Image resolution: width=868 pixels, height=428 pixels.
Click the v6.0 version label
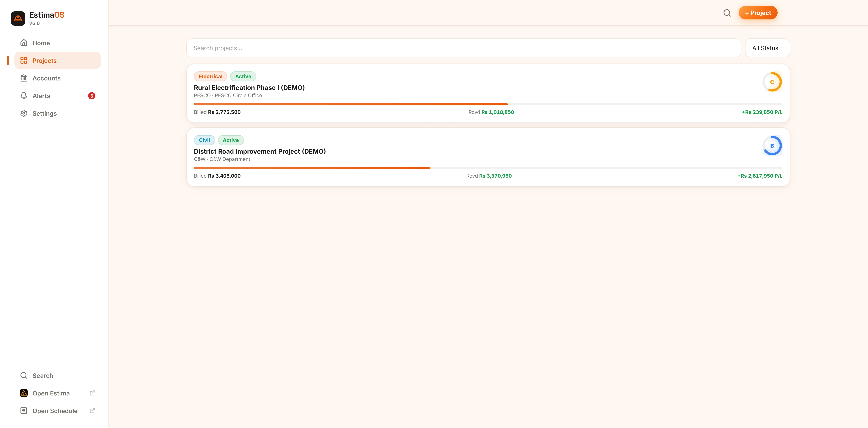coord(34,23)
